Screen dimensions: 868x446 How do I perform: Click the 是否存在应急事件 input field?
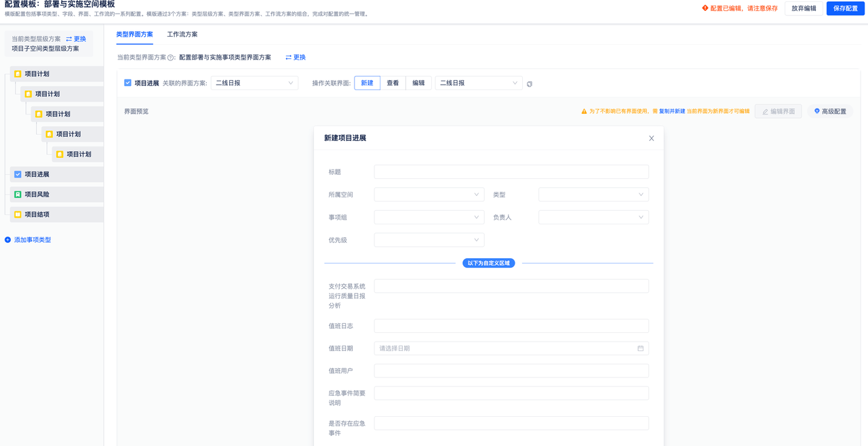click(511, 423)
